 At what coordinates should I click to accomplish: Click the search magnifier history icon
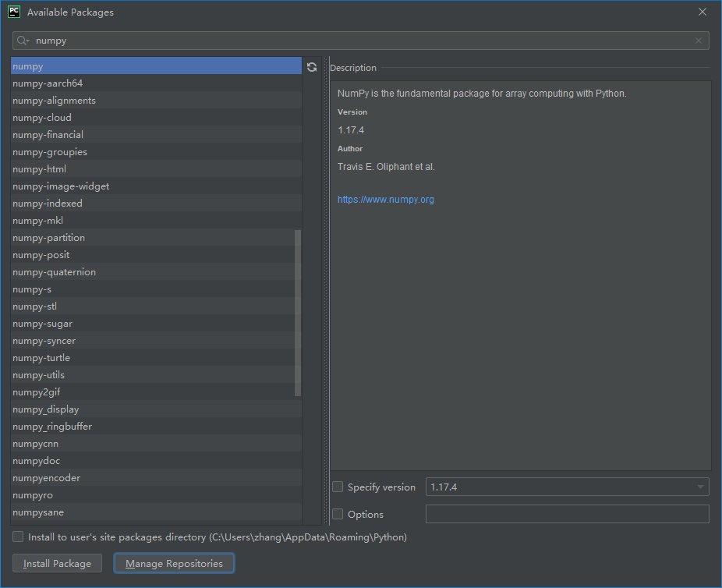[x=23, y=41]
